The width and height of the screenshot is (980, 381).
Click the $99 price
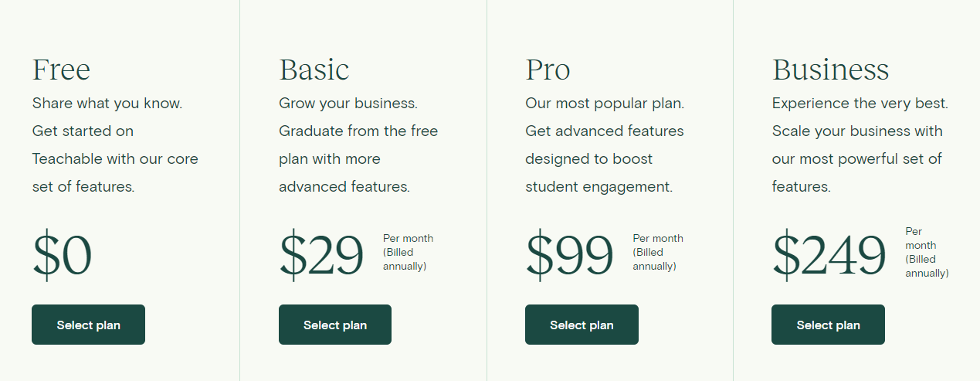(570, 255)
